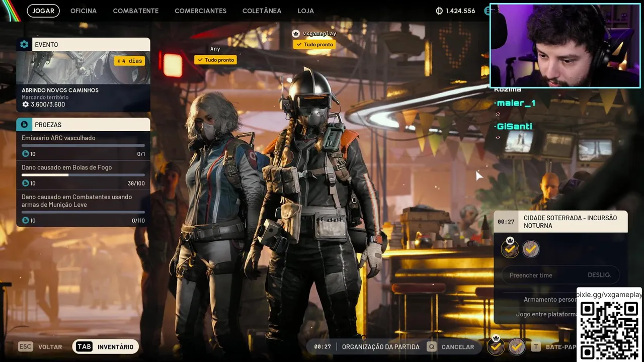
Task: Click 'Tudo pronto' badge under Any
Action: [x=215, y=60]
